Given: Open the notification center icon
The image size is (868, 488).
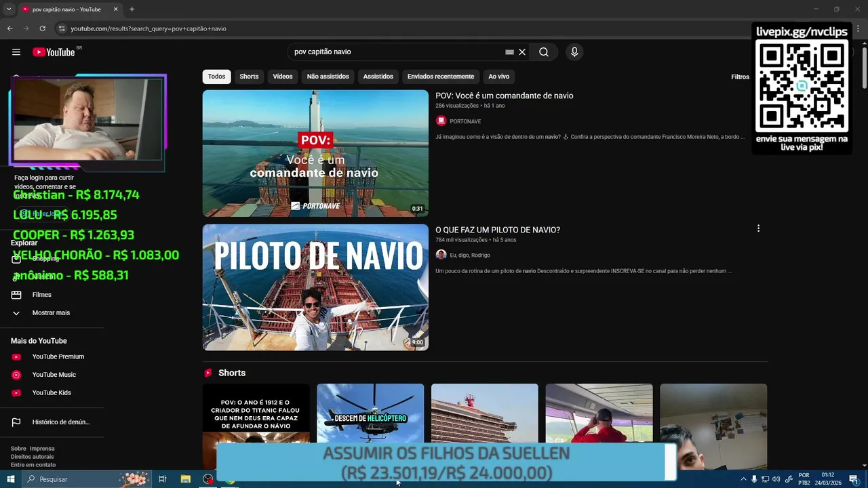Looking at the screenshot, I should (854, 479).
